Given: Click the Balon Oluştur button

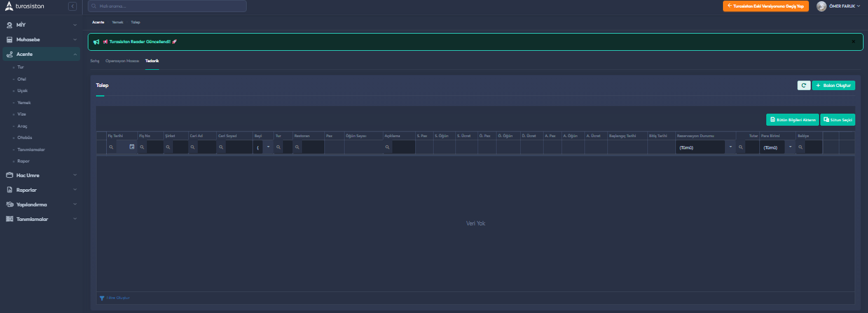Looking at the screenshot, I should (x=833, y=85).
